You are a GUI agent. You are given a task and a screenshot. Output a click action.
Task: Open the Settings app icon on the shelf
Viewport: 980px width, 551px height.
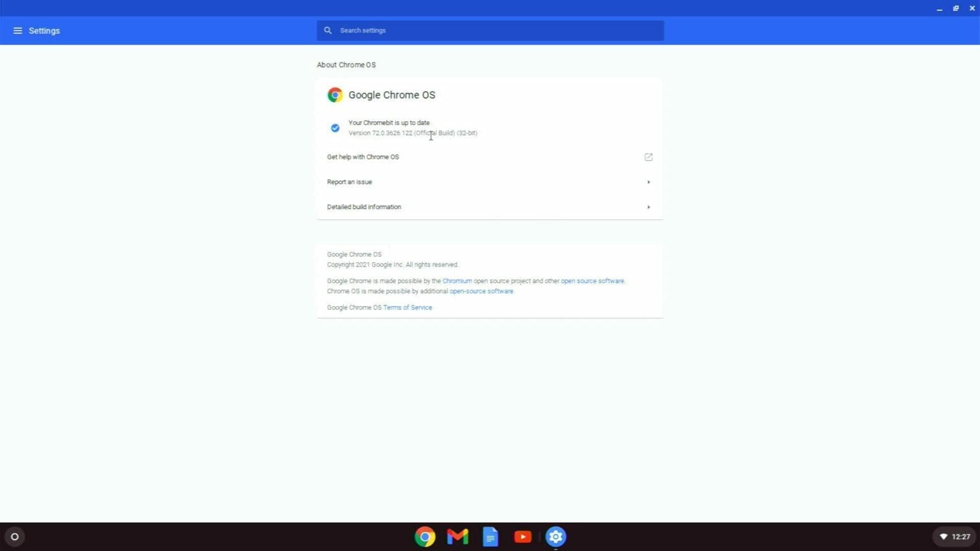pos(555,536)
